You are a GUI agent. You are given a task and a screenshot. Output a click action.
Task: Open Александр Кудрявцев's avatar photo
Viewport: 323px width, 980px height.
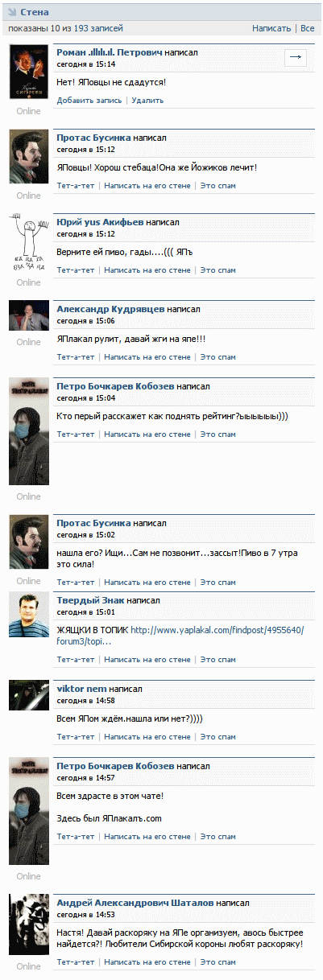pos(28,316)
